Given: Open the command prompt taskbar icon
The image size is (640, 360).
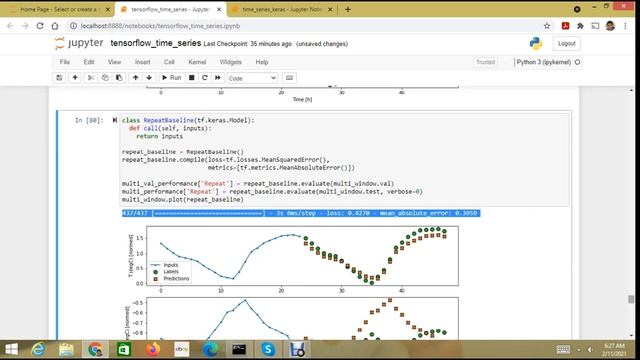Looking at the screenshot, I should (239, 349).
